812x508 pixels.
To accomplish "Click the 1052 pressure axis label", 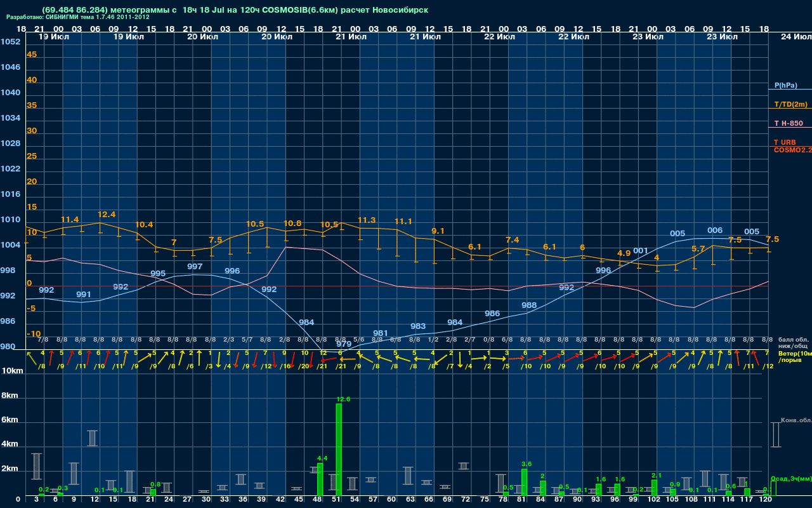I will [x=10, y=42].
